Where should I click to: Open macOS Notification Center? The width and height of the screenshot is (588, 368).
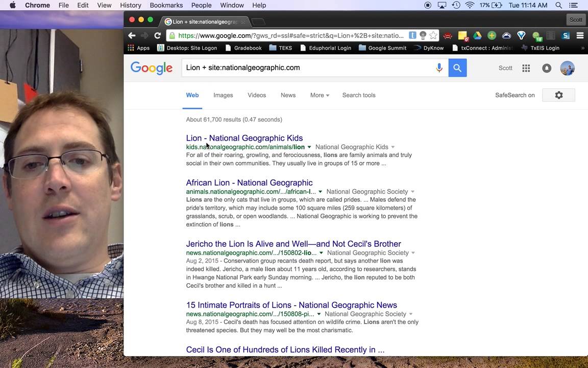pos(573,5)
